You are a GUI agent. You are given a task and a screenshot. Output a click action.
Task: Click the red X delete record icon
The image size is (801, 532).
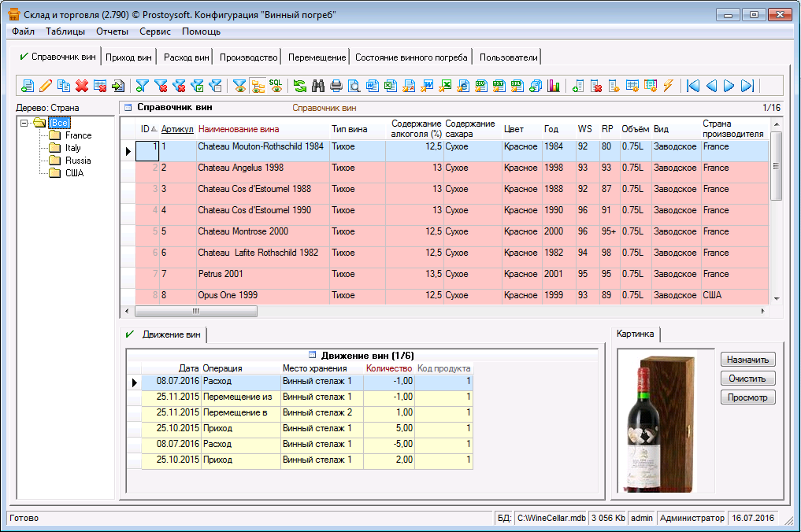(82, 86)
